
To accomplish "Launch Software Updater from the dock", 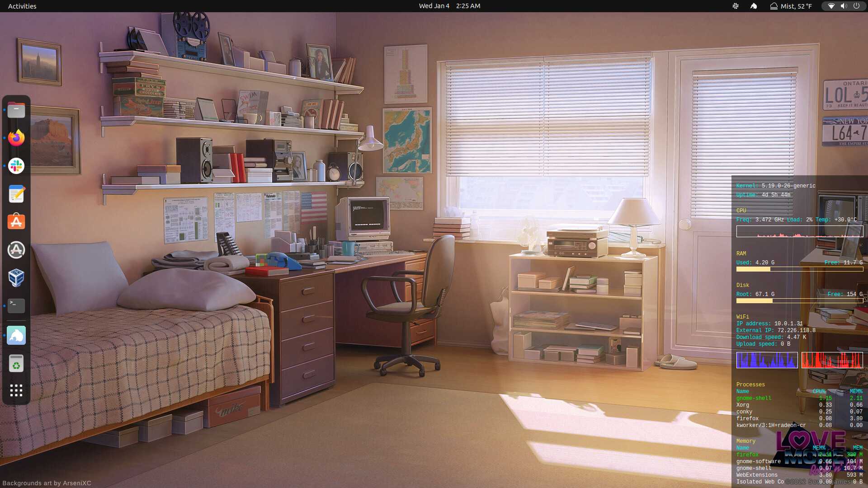I will click(16, 250).
